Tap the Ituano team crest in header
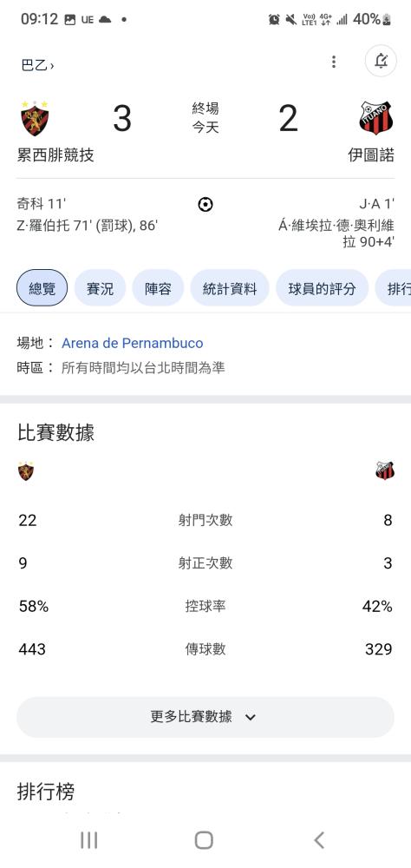411x868 pixels. (x=376, y=118)
